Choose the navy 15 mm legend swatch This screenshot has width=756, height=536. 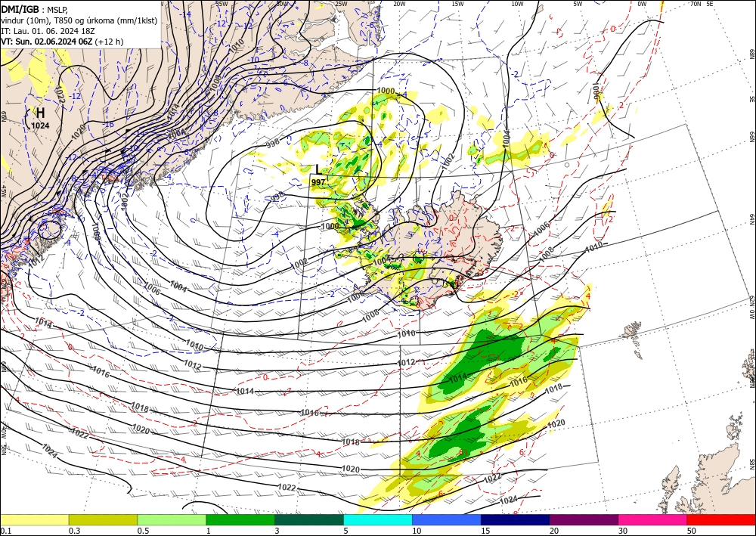[516, 519]
